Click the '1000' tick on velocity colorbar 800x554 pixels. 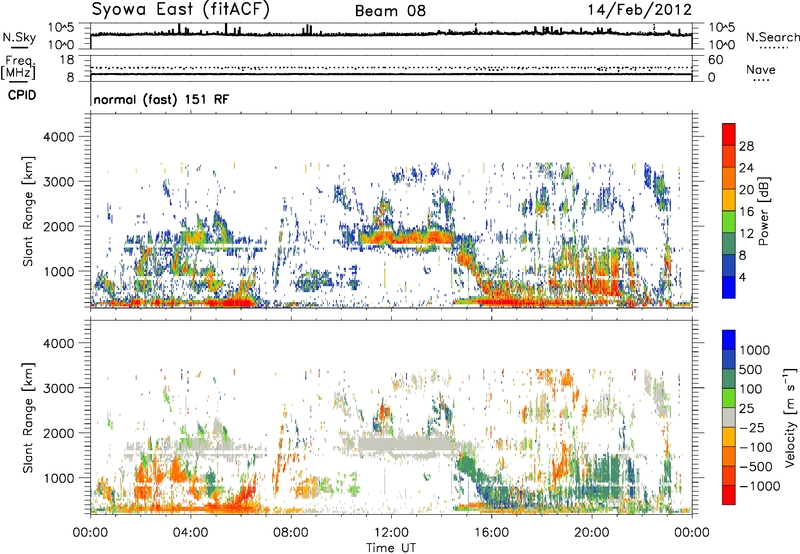(x=754, y=350)
